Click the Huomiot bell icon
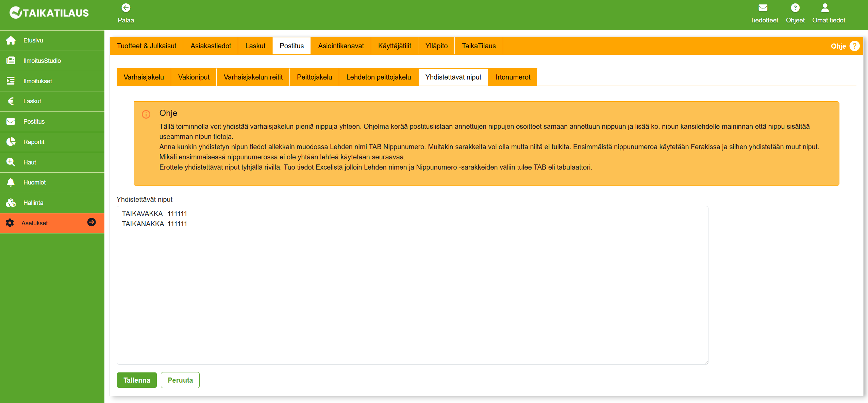868x403 pixels. click(11, 182)
